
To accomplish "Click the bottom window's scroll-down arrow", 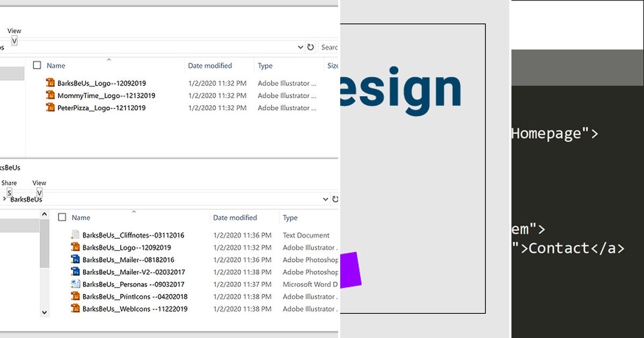I will pyautogui.click(x=45, y=312).
